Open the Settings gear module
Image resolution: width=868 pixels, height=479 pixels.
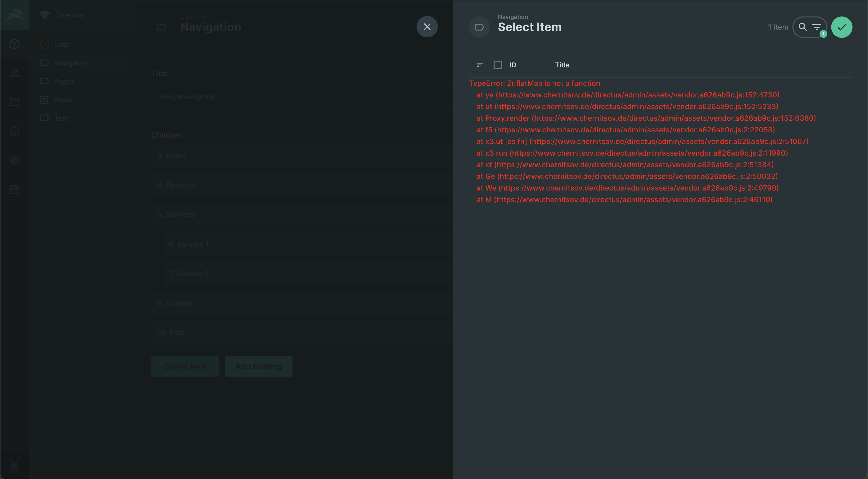click(15, 160)
